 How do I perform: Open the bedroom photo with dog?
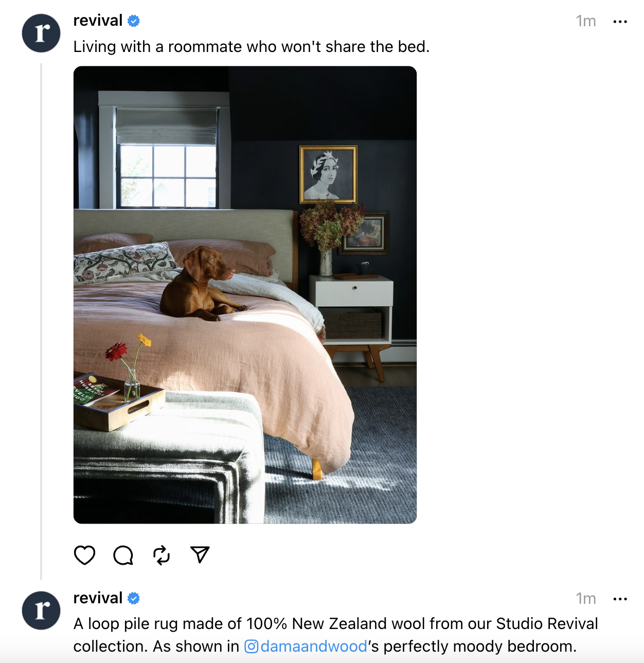click(x=245, y=295)
